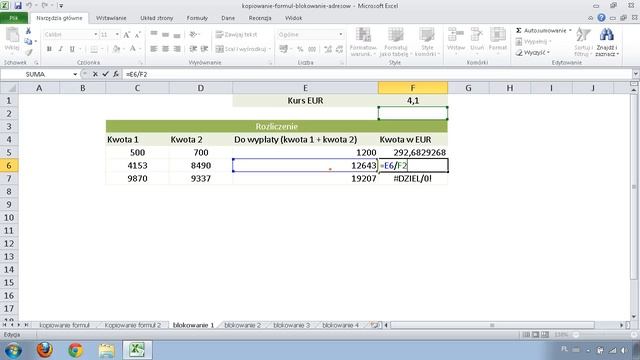Click the Cut scissors icon
The image size is (640, 360).
[28, 31]
